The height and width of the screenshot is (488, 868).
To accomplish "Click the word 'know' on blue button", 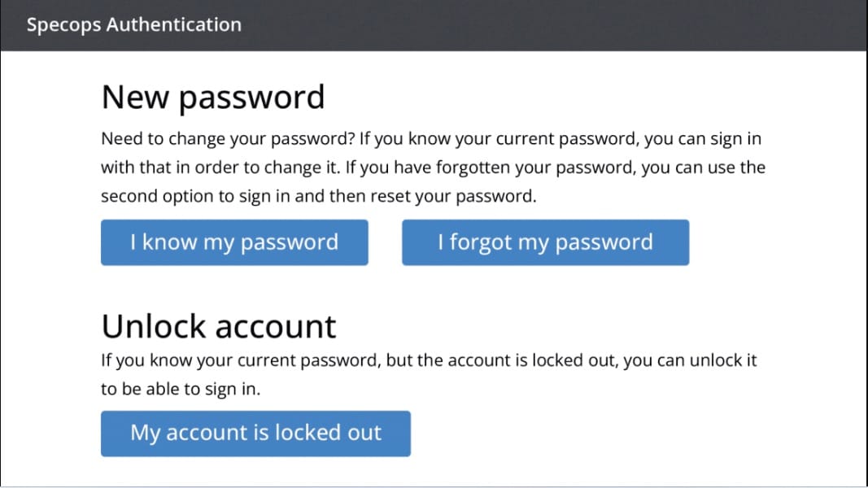I will click(169, 242).
